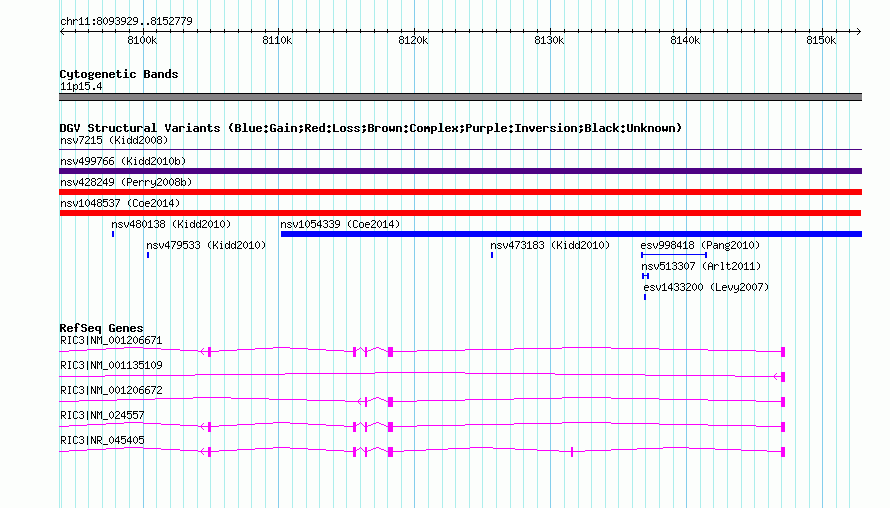Click the 8150k ruler tick label
The height and width of the screenshot is (508, 890).
click(821, 40)
